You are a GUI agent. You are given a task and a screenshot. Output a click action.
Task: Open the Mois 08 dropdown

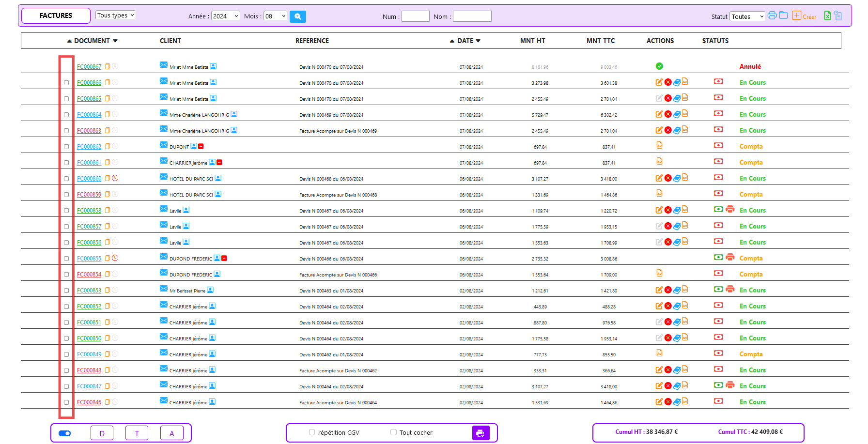coord(275,16)
